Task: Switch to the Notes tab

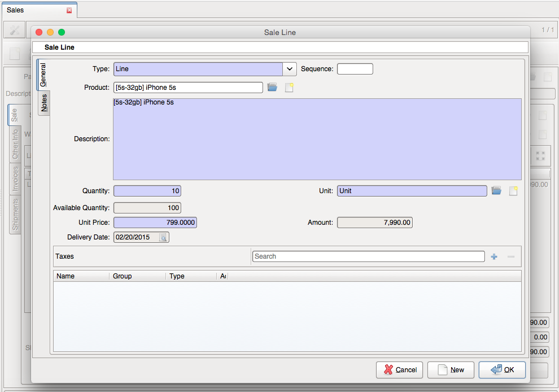Action: click(x=44, y=103)
